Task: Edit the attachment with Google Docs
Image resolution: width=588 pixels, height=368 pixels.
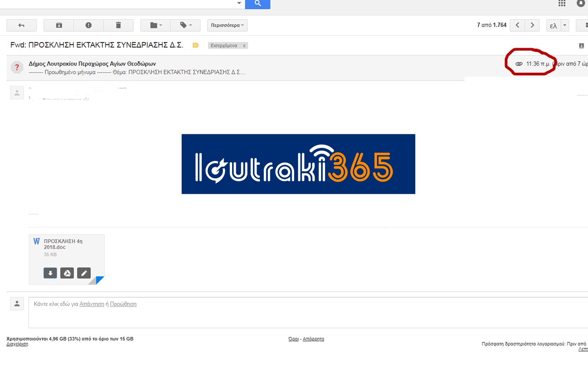Action: (x=84, y=273)
